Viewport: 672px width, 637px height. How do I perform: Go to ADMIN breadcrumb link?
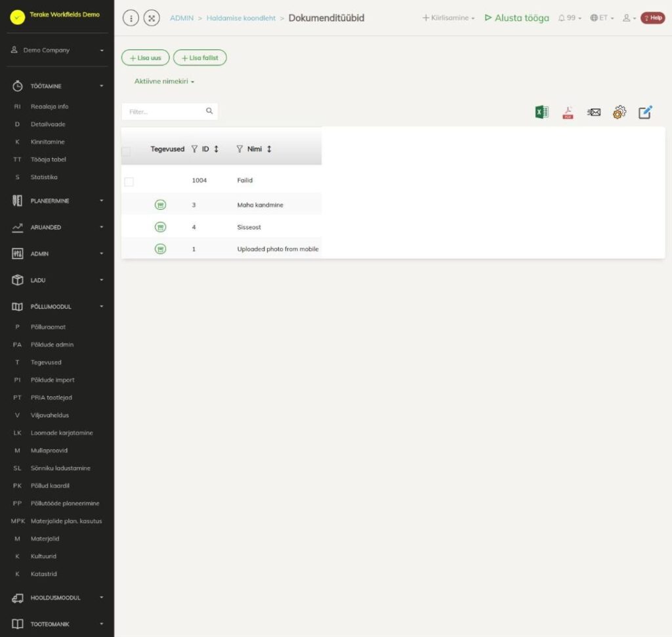point(182,18)
